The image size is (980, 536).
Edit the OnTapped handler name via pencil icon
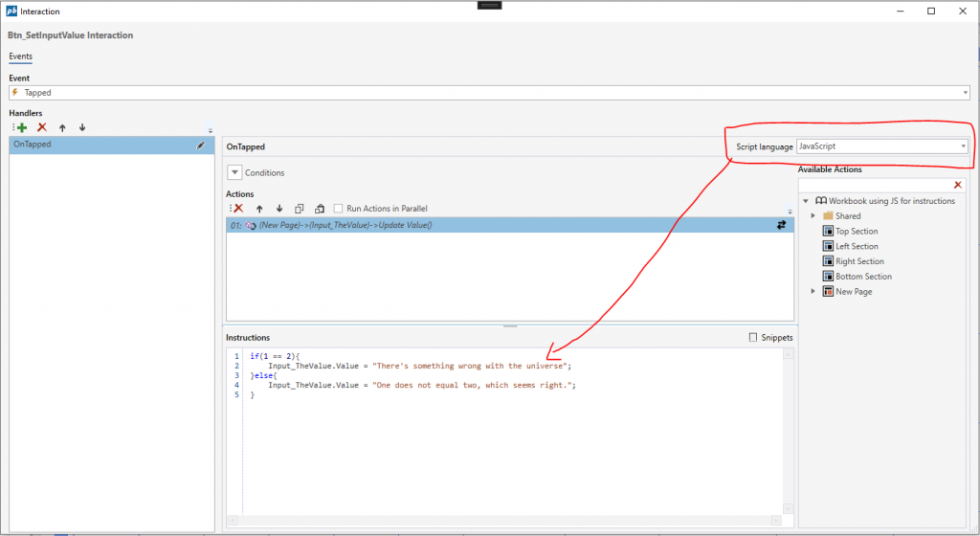[x=201, y=145]
